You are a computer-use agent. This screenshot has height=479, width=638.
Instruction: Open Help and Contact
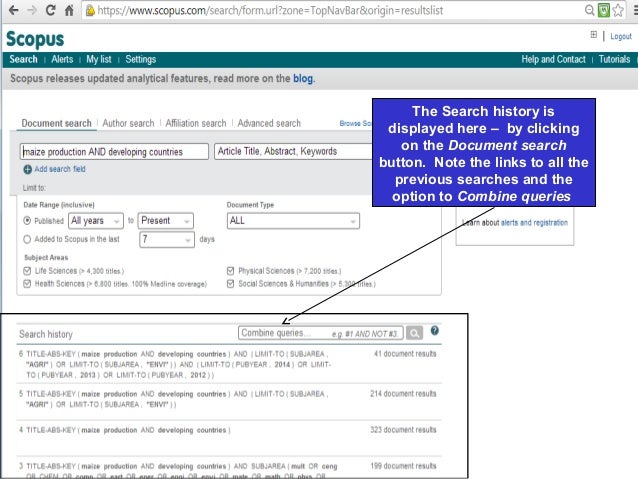553,59
